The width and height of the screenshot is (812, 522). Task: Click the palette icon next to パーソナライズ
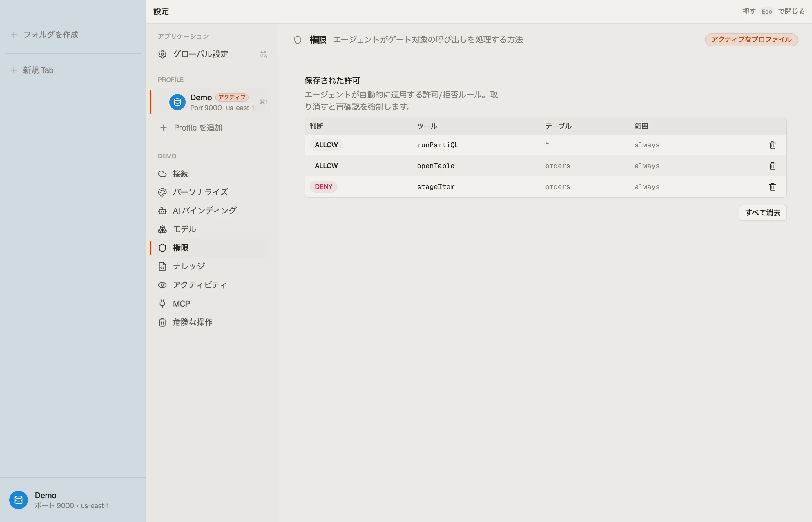pyautogui.click(x=162, y=192)
